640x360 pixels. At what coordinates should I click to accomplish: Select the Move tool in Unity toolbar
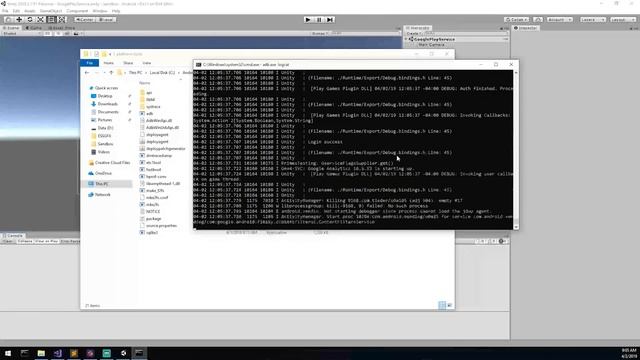coord(19,20)
